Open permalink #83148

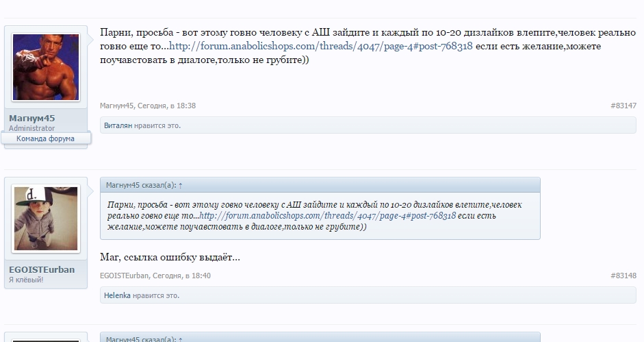point(623,276)
